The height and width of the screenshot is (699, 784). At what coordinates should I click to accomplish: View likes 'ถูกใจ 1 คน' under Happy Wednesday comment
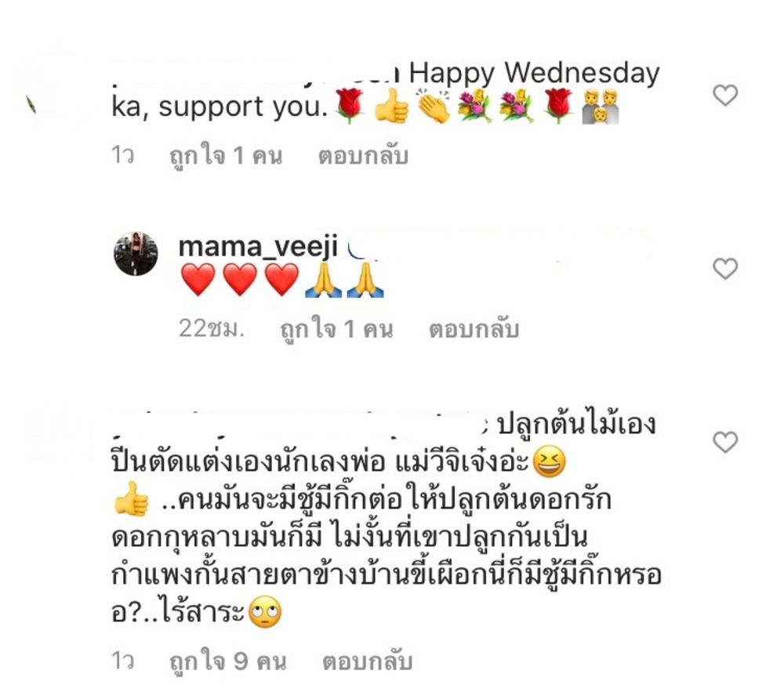click(226, 156)
